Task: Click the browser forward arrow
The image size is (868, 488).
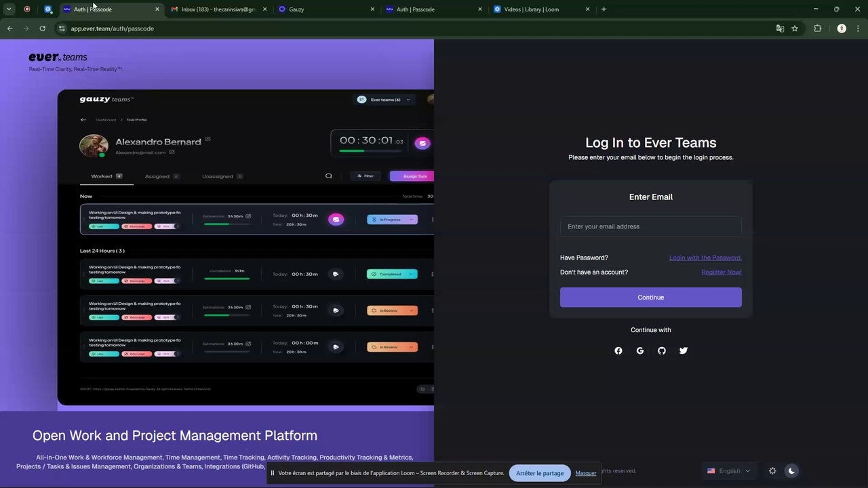Action: tap(26, 28)
